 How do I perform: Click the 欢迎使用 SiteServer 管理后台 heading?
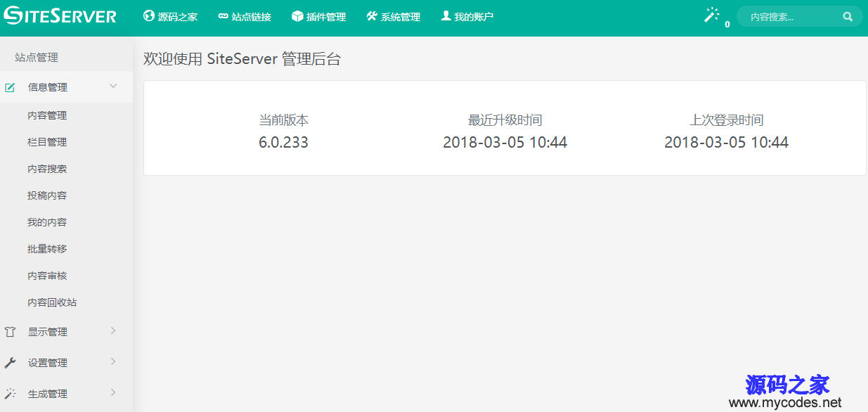tap(242, 59)
